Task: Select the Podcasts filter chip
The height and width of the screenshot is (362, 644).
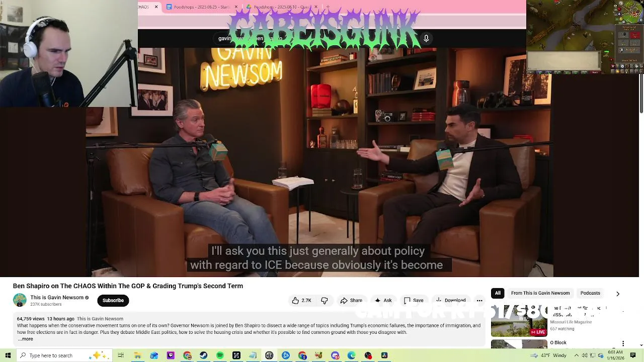Action: pos(590,293)
